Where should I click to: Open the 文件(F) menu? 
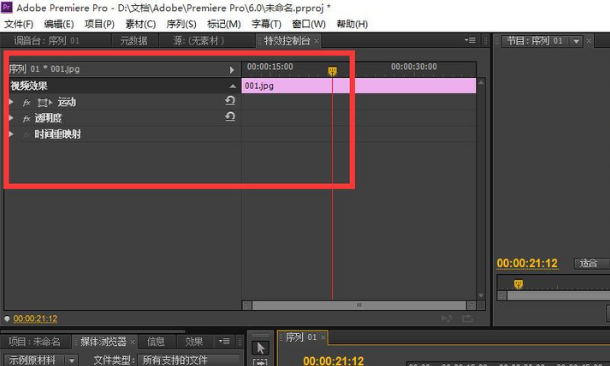pyautogui.click(x=18, y=24)
